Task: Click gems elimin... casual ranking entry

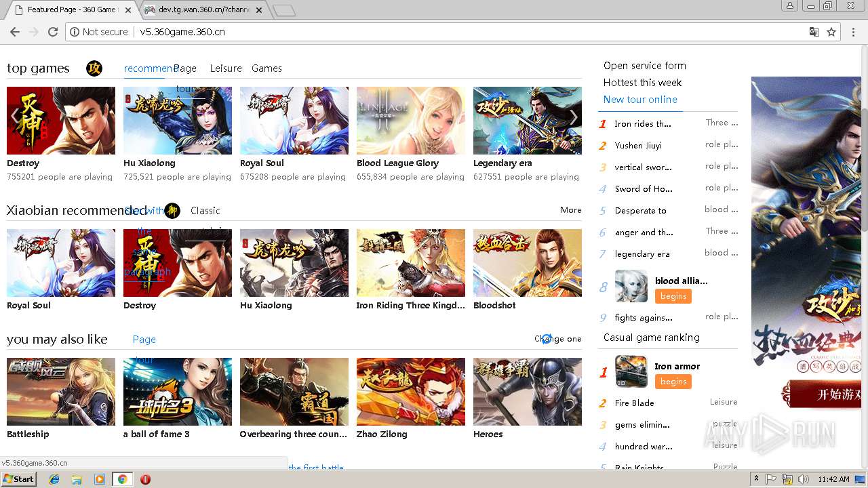Action: [x=642, y=425]
